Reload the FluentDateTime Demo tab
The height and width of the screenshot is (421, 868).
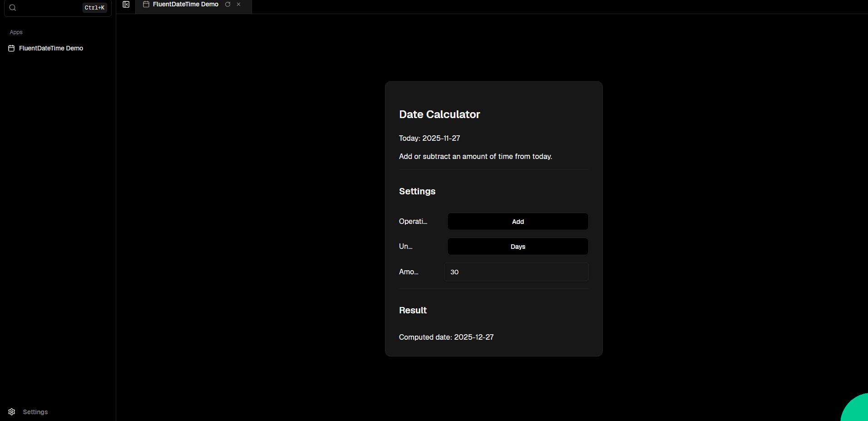(228, 5)
